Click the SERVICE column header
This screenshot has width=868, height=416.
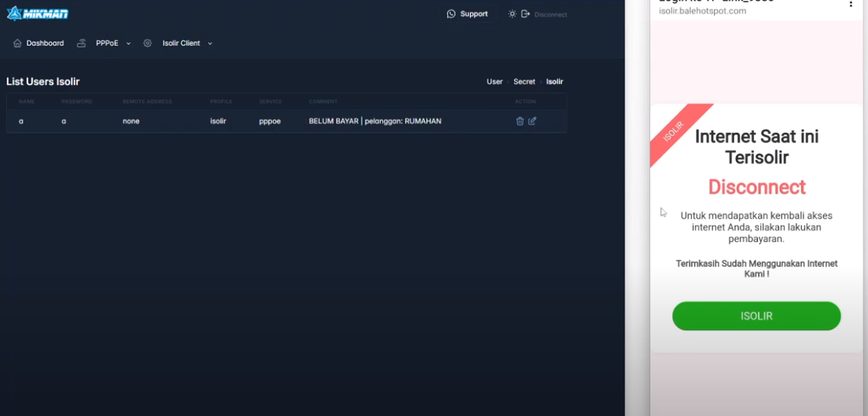tap(270, 101)
